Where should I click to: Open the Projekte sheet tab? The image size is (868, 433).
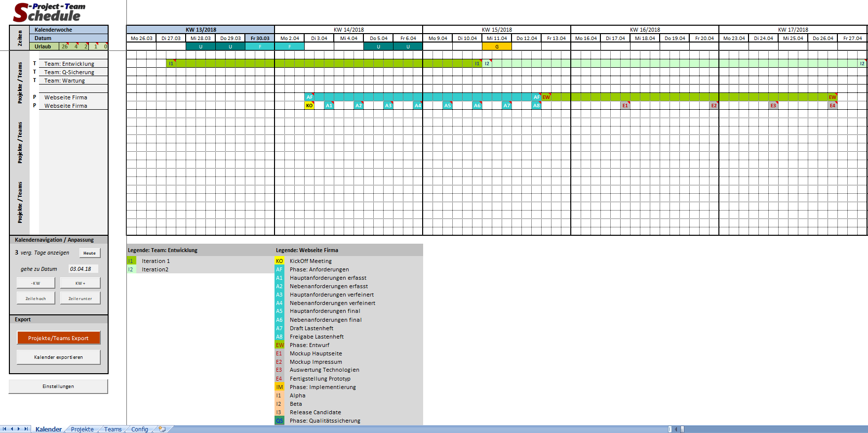pos(82,429)
